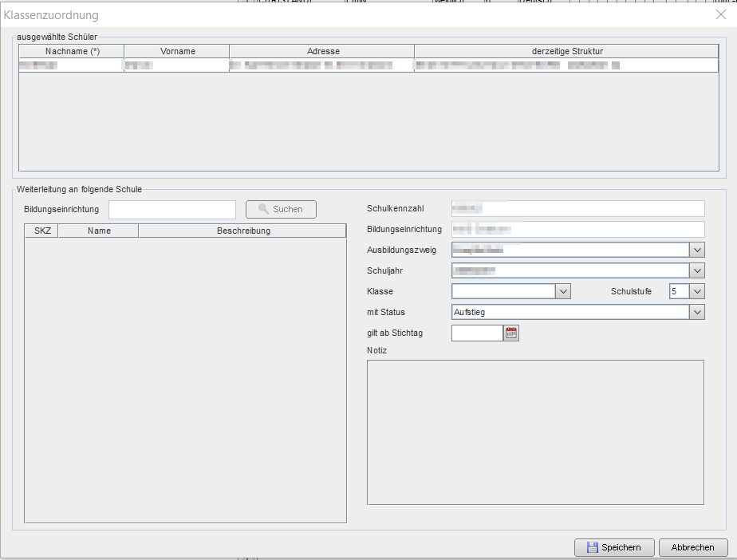Sort by Nachname column header
The image size is (737, 560).
[72, 51]
